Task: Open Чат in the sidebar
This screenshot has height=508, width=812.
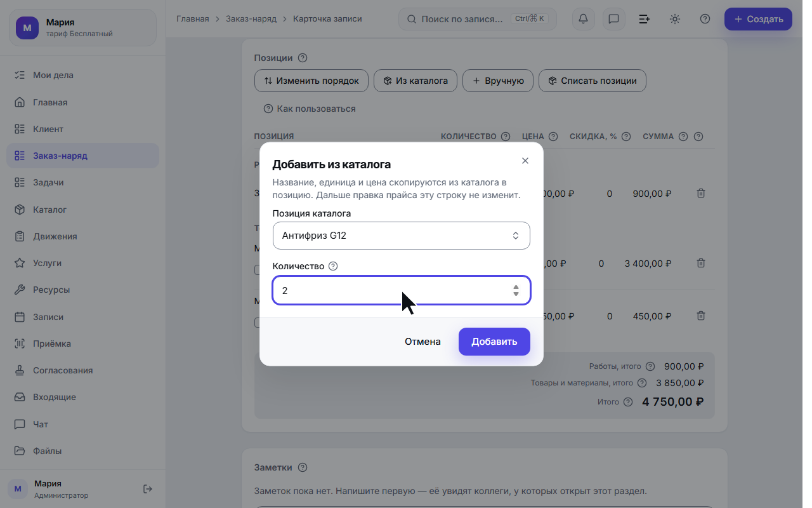Action: (x=82, y=424)
